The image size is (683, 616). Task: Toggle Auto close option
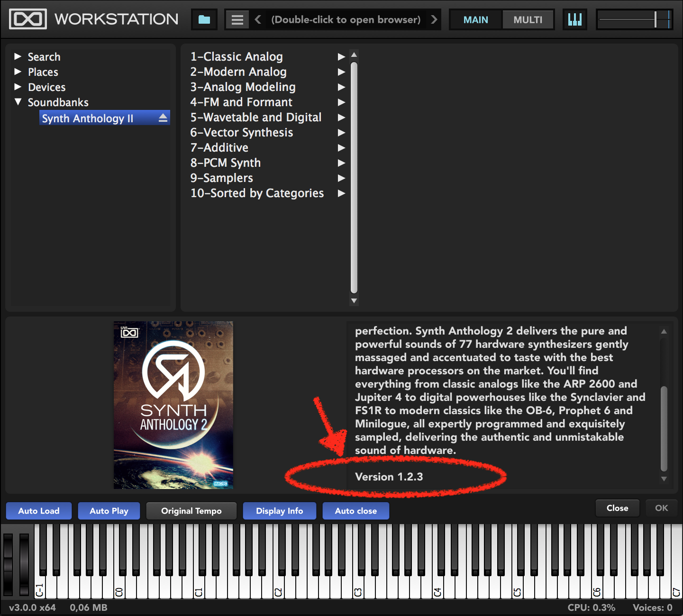[356, 511]
